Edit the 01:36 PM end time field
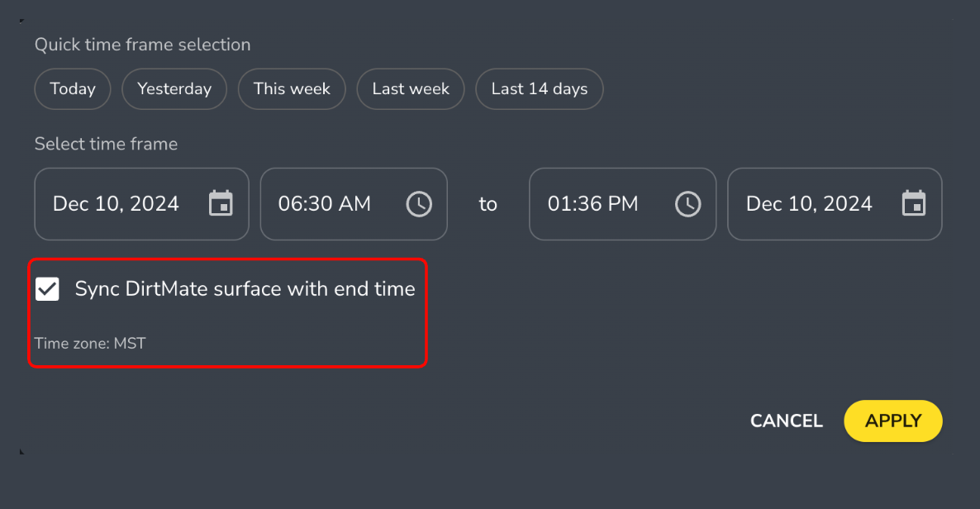 pyautogui.click(x=593, y=204)
